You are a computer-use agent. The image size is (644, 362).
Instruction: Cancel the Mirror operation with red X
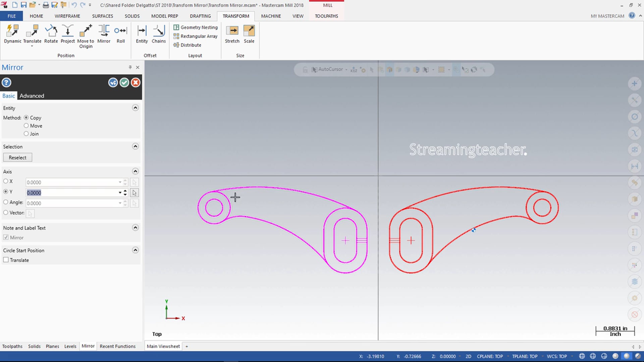click(x=136, y=82)
